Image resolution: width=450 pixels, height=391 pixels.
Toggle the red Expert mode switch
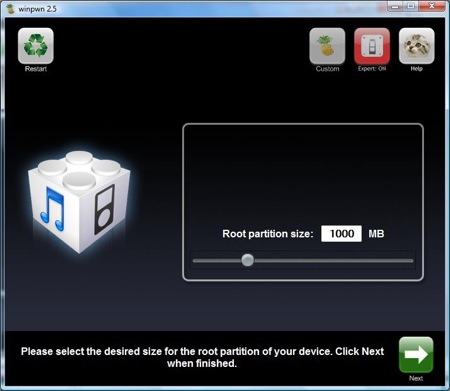click(372, 46)
